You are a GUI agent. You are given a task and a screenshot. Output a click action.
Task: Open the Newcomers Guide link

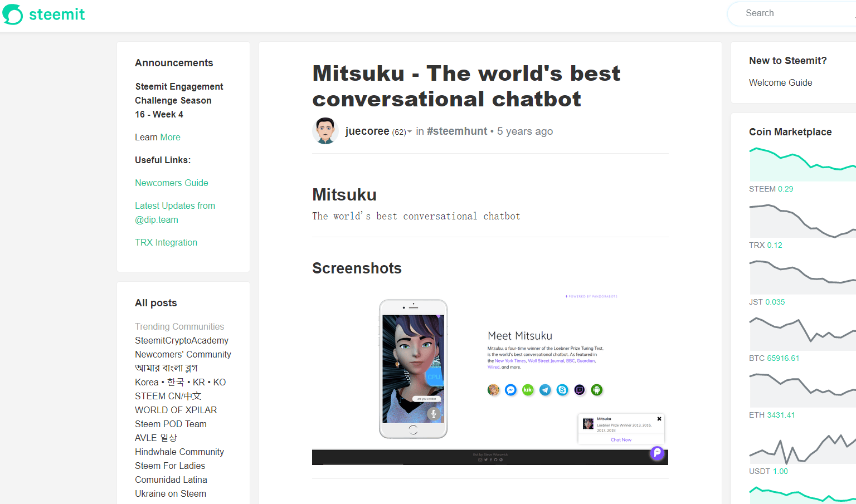pos(171,183)
